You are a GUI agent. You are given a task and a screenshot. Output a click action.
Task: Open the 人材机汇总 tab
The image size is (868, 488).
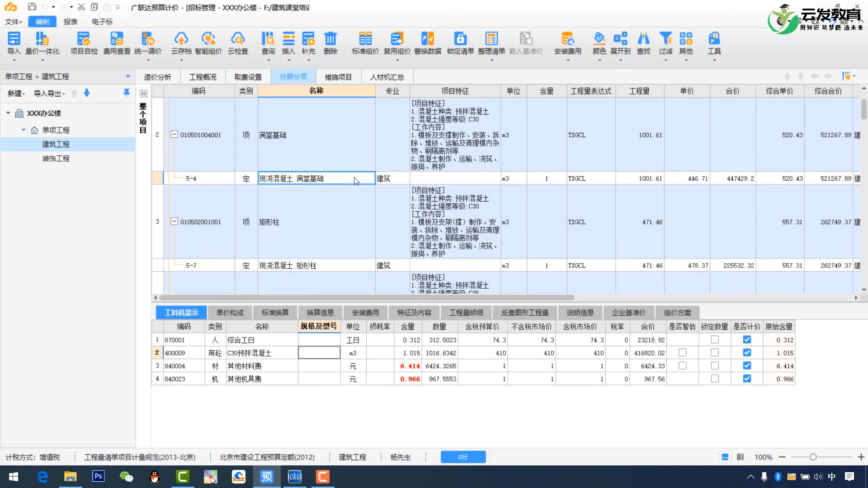387,77
